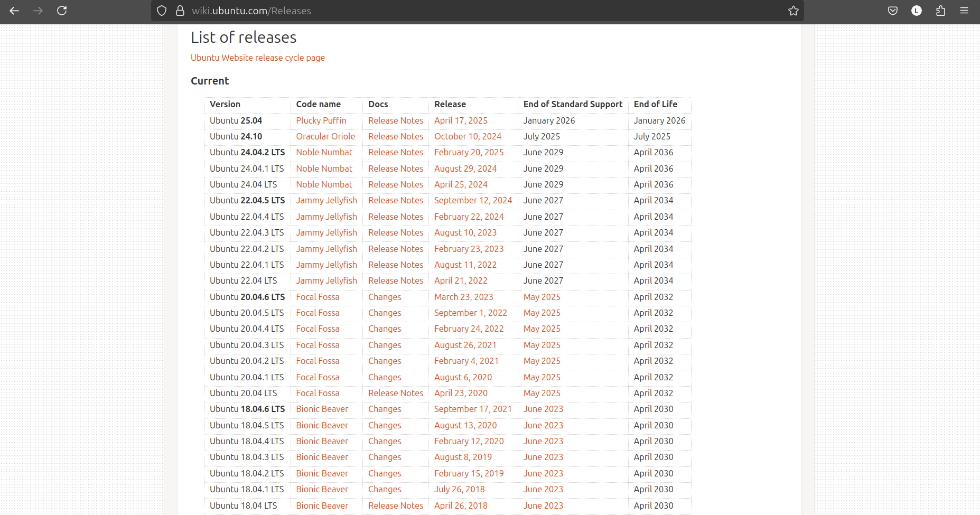Open the April 21, 2022 release link
Viewport: 980px width, 515px height.
click(461, 280)
